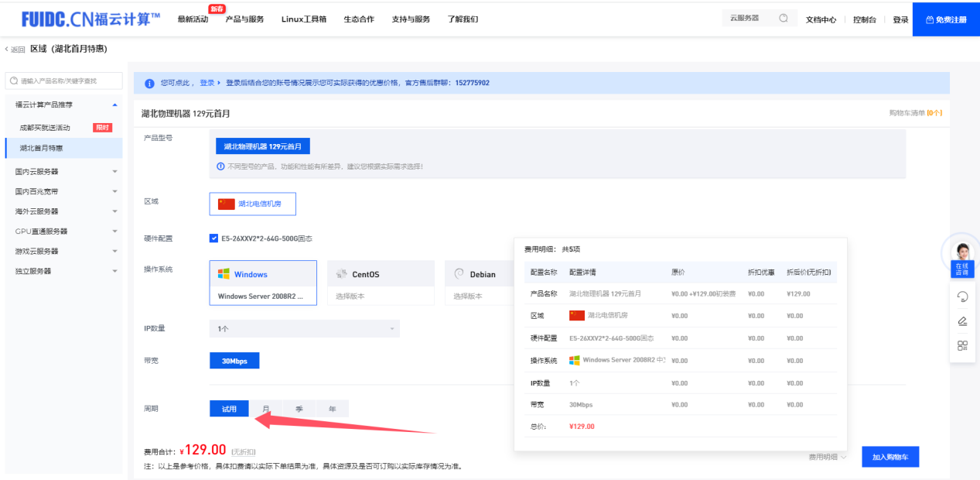The width and height of the screenshot is (980, 480).
Task: Click the refresh icon in right floating sidebar
Action: (x=962, y=297)
